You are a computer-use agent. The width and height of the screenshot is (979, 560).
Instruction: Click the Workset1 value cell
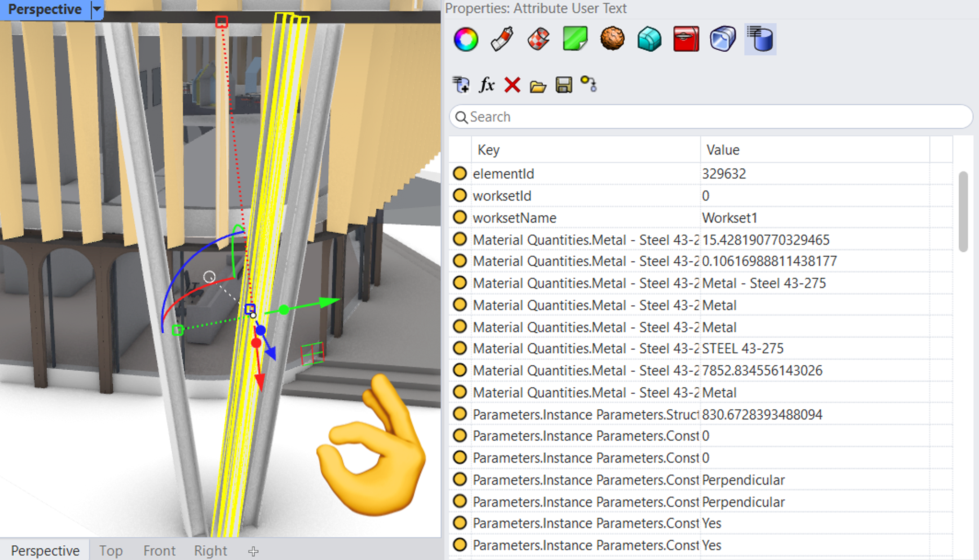coord(815,218)
